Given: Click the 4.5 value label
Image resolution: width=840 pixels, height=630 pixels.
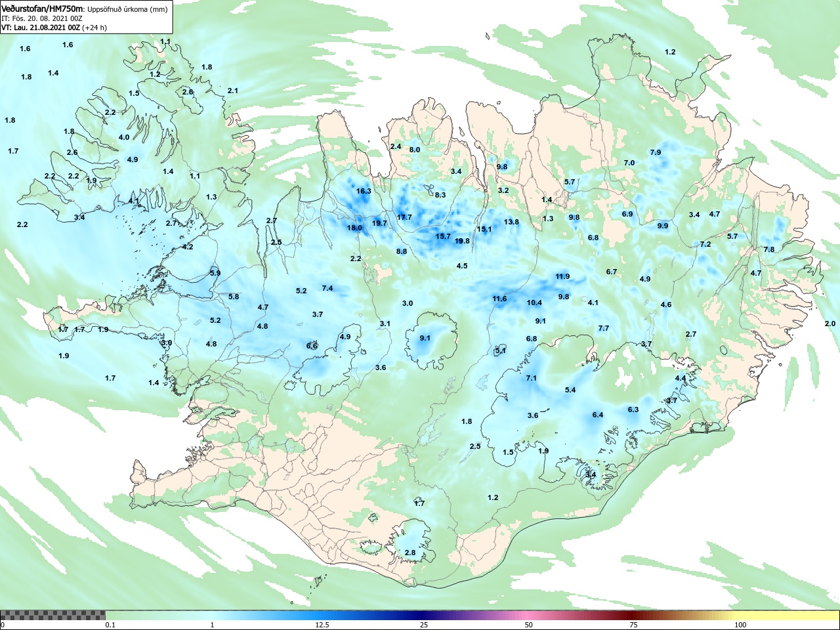Looking at the screenshot, I should point(462,266).
